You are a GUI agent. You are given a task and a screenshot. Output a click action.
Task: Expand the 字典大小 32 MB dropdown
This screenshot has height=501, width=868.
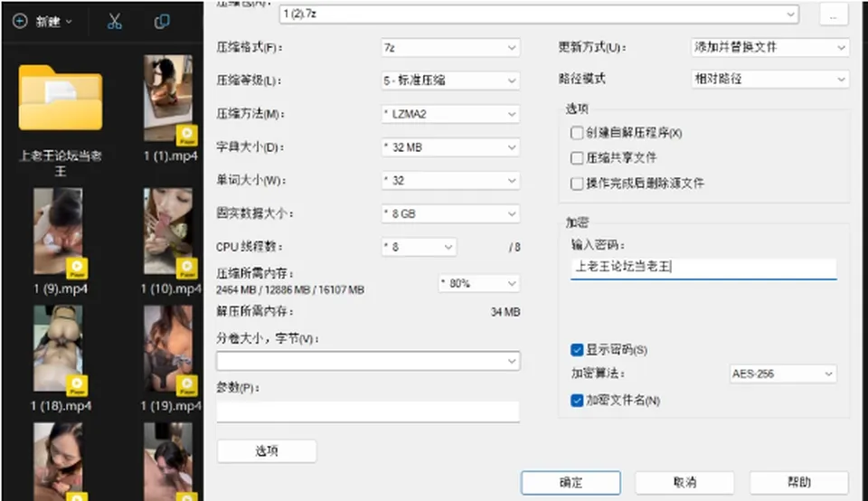coord(450,147)
